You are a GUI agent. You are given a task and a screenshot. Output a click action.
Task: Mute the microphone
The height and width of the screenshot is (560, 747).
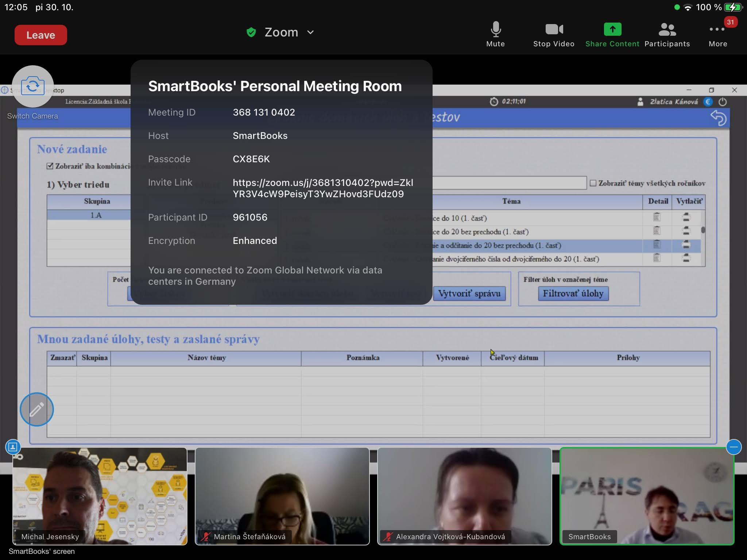pos(495,34)
